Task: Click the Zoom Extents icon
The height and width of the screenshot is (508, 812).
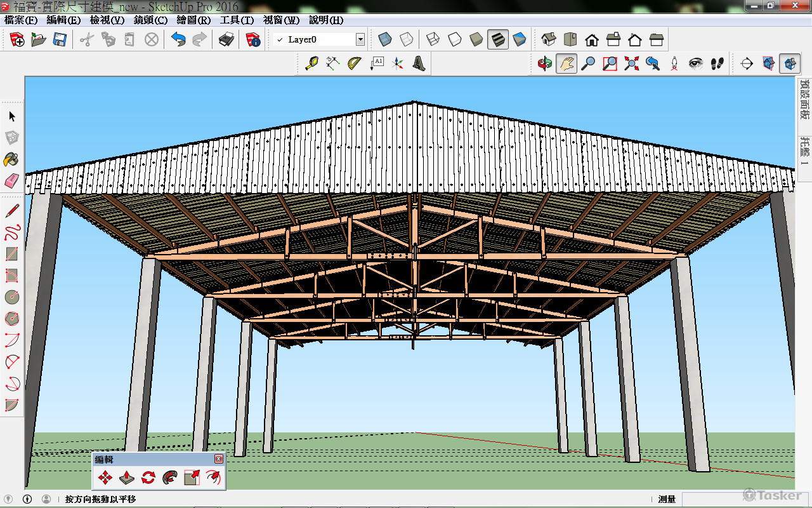Action: tap(631, 63)
